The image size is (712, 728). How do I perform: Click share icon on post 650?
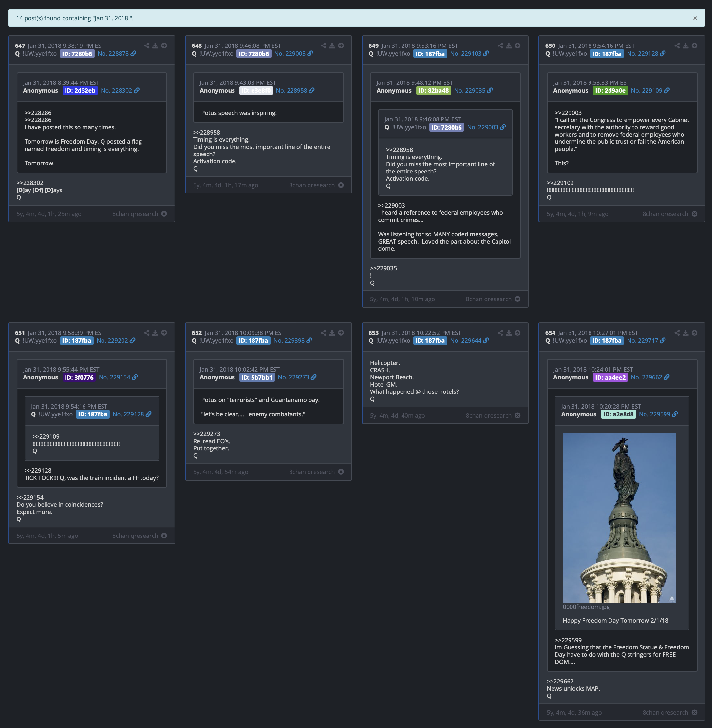coord(677,45)
